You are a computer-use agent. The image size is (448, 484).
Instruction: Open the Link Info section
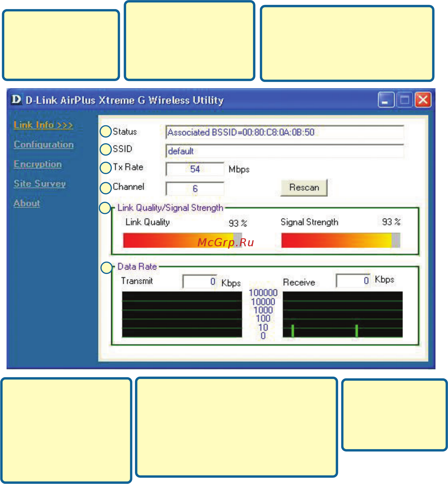[x=43, y=125]
